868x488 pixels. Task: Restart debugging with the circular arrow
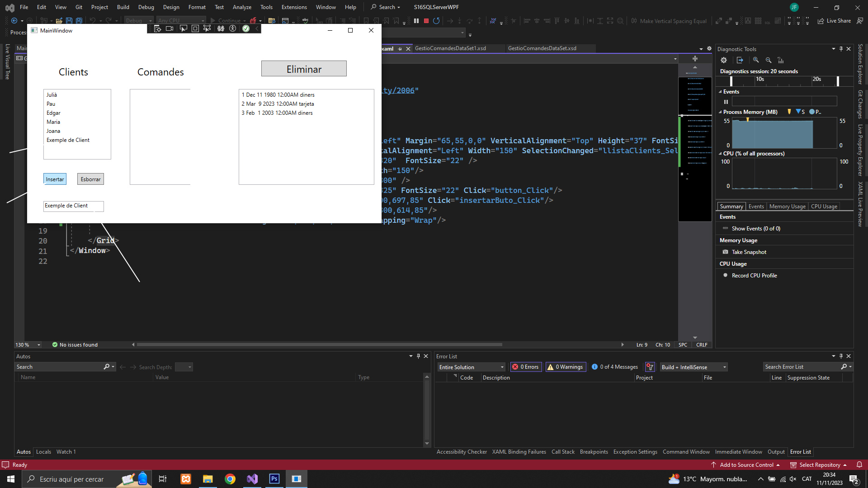pos(436,21)
